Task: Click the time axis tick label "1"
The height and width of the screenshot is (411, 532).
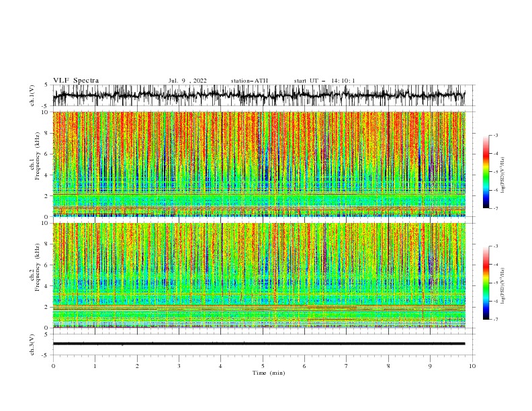Action: [x=95, y=366]
